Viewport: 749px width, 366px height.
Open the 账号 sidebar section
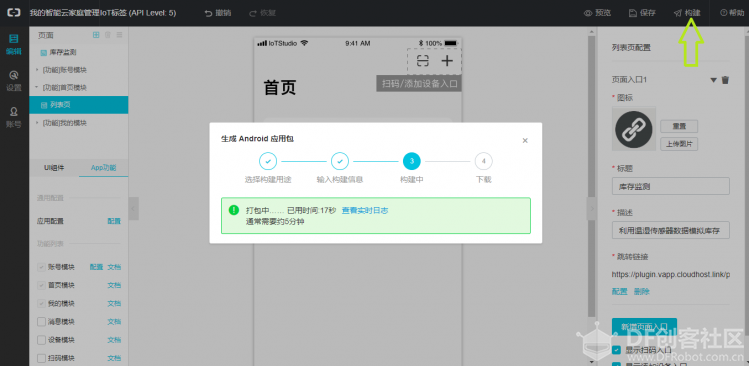[14, 118]
